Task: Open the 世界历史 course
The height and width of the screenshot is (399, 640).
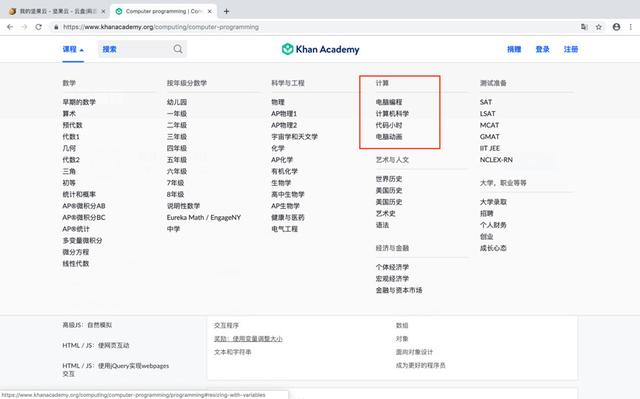Action: point(389,179)
